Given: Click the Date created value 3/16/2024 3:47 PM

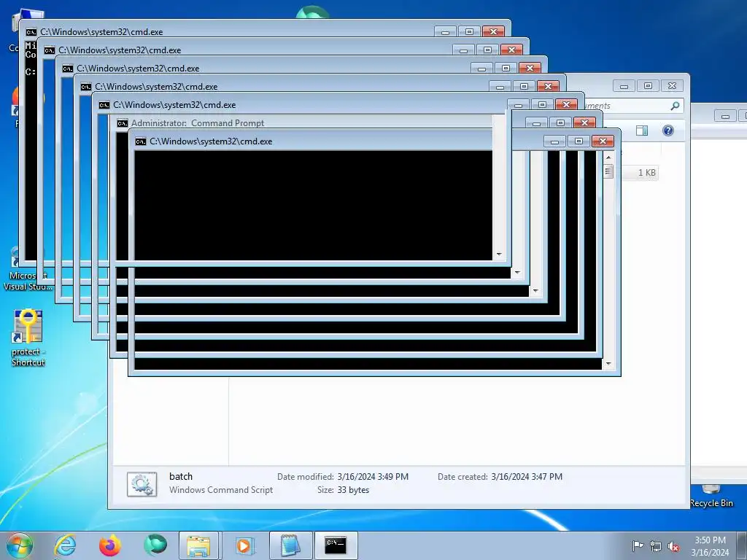Looking at the screenshot, I should 527,477.
